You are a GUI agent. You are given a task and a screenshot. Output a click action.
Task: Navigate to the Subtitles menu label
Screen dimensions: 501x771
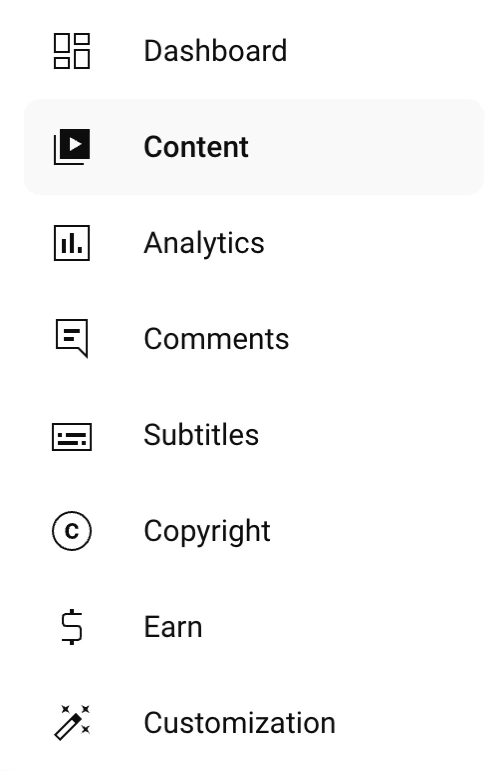pos(201,435)
